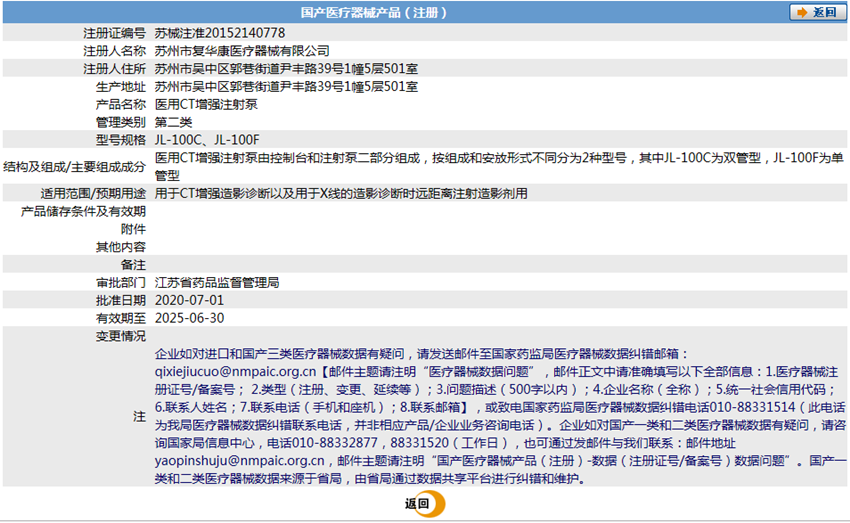Click the 备注 label
This screenshot has height=523, width=850.
133,265
